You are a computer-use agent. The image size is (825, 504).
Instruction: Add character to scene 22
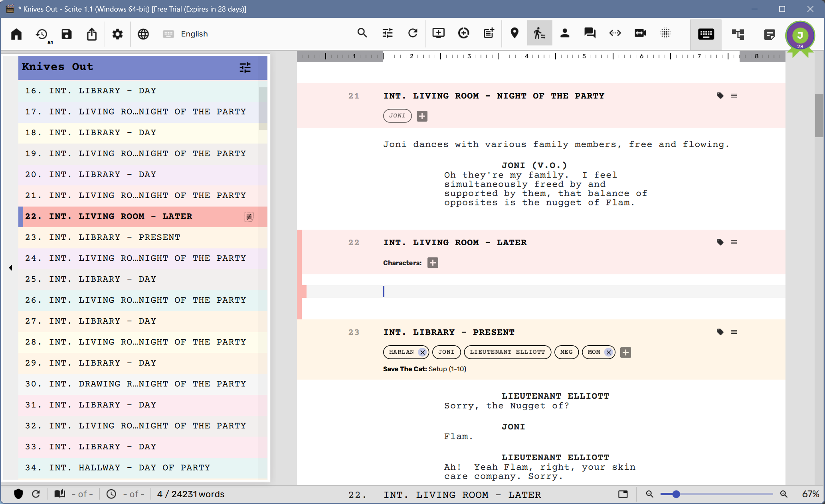click(433, 263)
